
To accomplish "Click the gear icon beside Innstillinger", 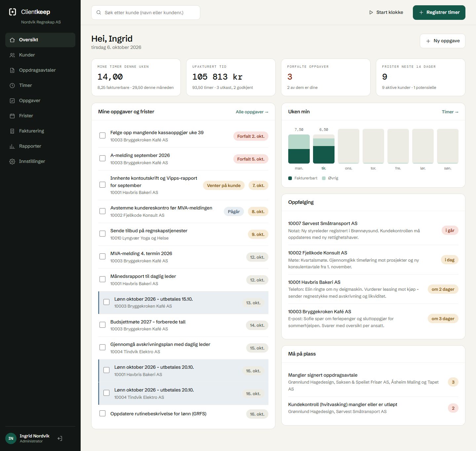I will [12, 162].
